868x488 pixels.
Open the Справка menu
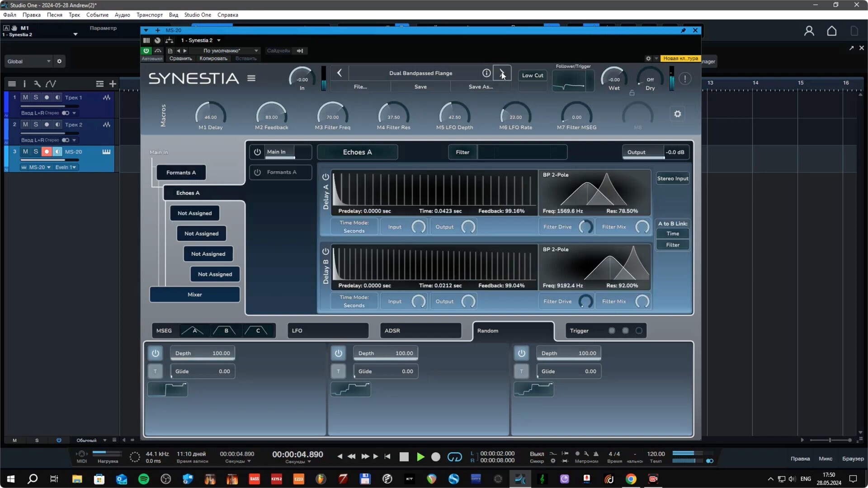pyautogui.click(x=227, y=14)
